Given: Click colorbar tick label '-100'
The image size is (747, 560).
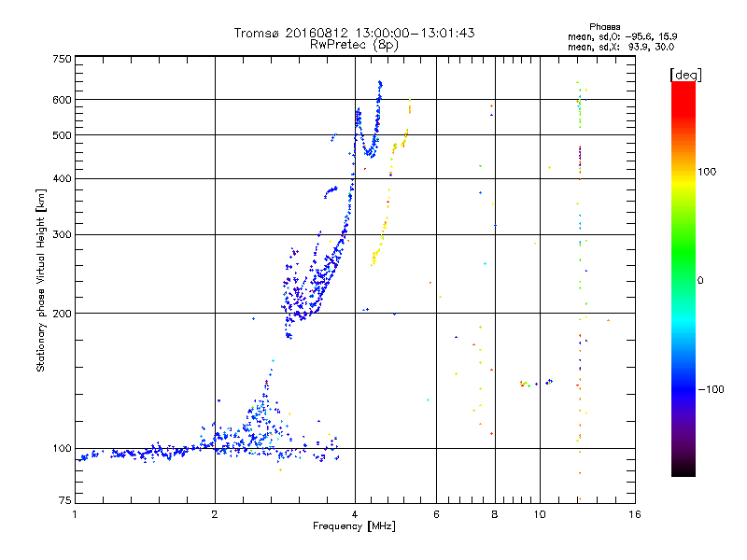Looking at the screenshot, I should click(711, 389).
